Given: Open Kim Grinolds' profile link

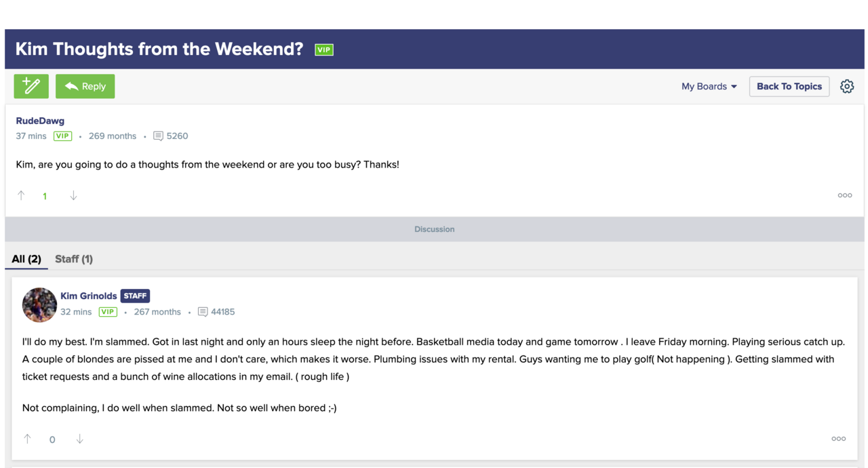Looking at the screenshot, I should (89, 296).
